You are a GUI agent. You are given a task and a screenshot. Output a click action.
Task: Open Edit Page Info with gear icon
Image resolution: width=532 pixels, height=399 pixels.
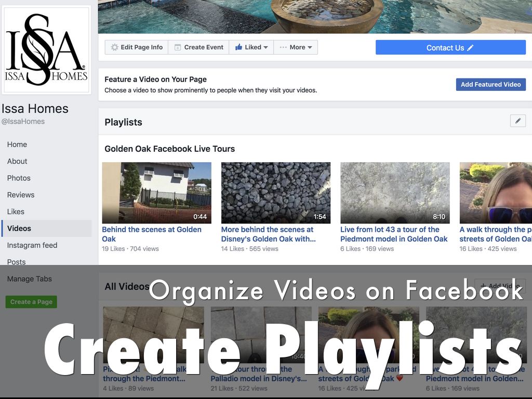click(x=137, y=47)
